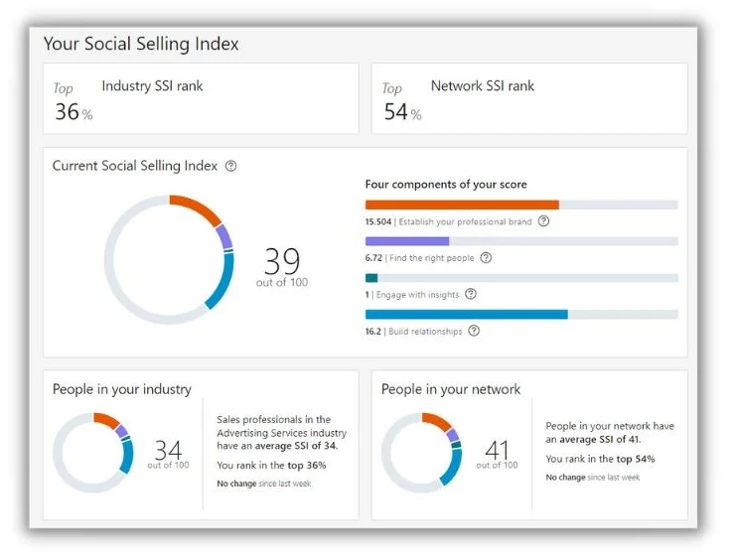
Task: Click the 'Find the right people' label
Action: point(432,258)
